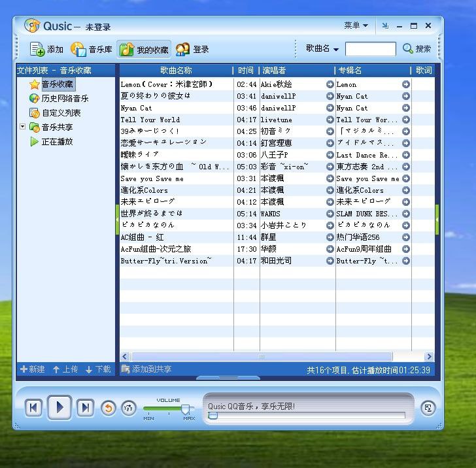
Task: Click 添加到共享 add to share button
Action: 146,369
